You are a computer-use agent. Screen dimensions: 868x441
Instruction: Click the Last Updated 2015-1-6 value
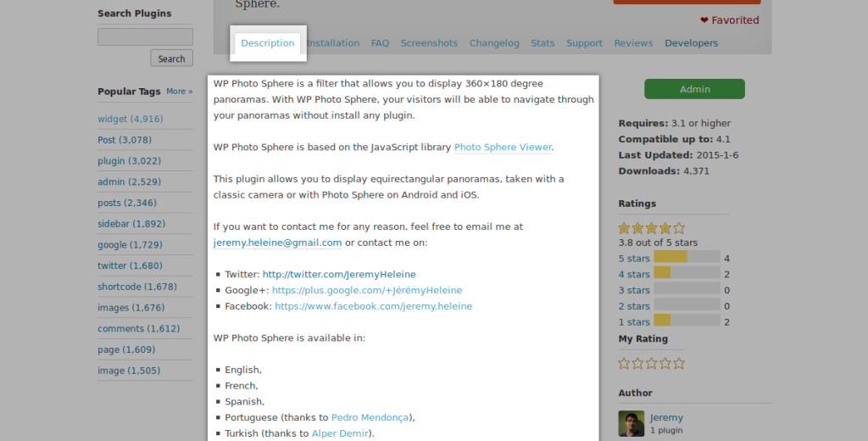pos(717,155)
